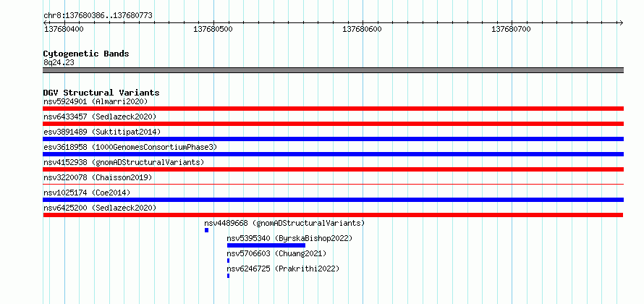Select the nsv5395340 (ByrskaBishop2022) label
644x304 pixels.
click(x=289, y=238)
